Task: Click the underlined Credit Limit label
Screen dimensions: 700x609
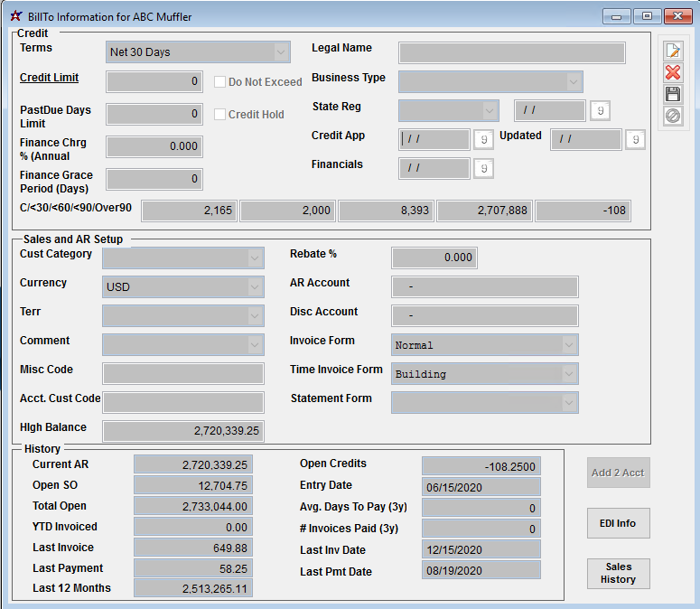Action: [x=50, y=78]
